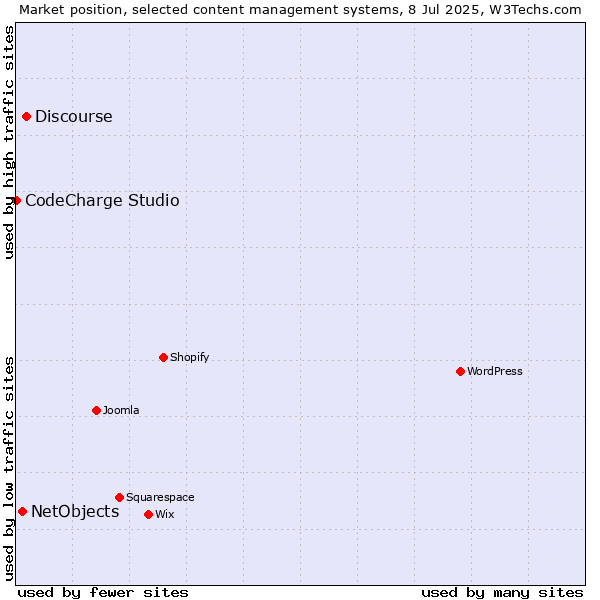Screen dimensions: 600x600
Task: Click the chart title mentioning W3Techs.com
Action: pos(300,10)
